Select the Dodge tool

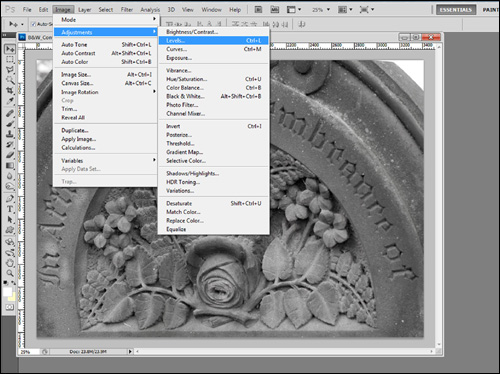tap(10, 186)
